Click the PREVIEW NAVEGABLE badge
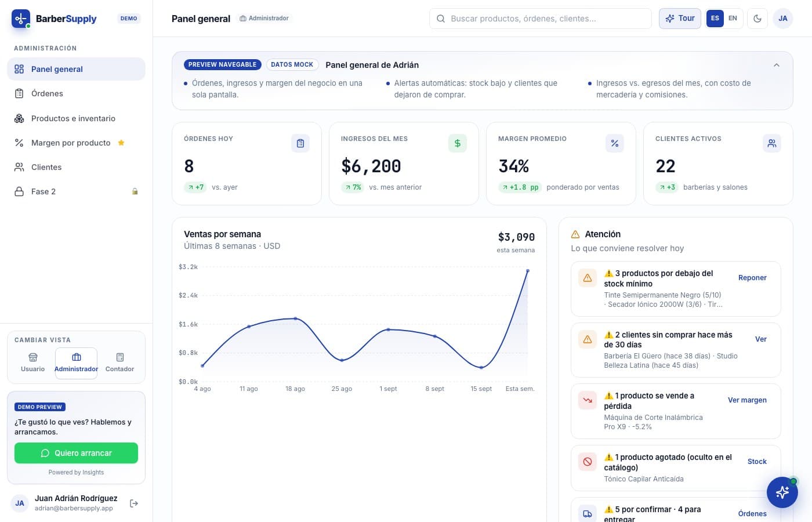 pyautogui.click(x=222, y=65)
